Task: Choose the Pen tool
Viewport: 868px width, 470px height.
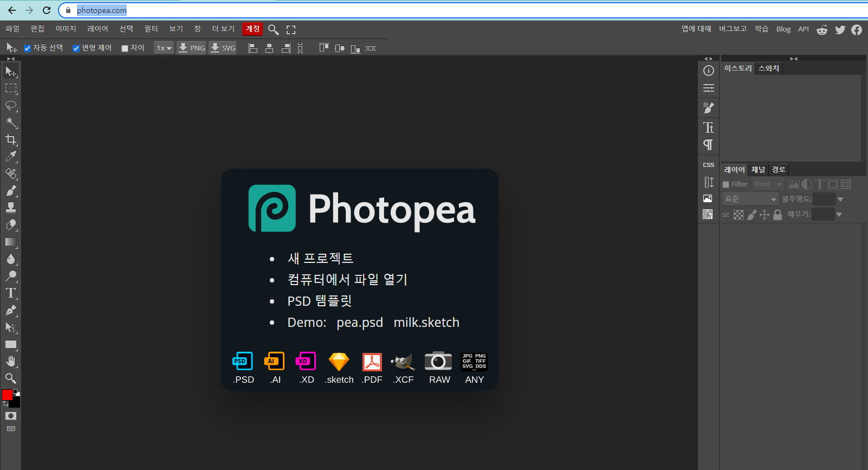Action: (11, 310)
